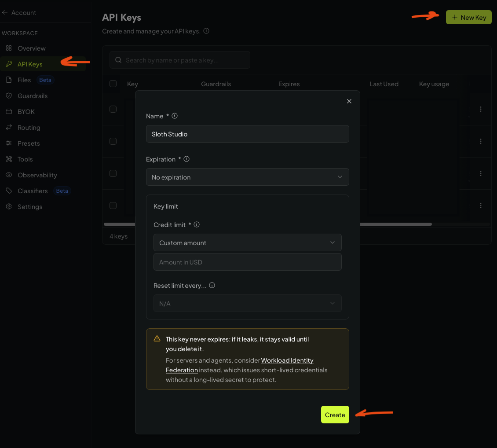Click the Files document icon
Screen dimensions: 497x448
click(9, 80)
